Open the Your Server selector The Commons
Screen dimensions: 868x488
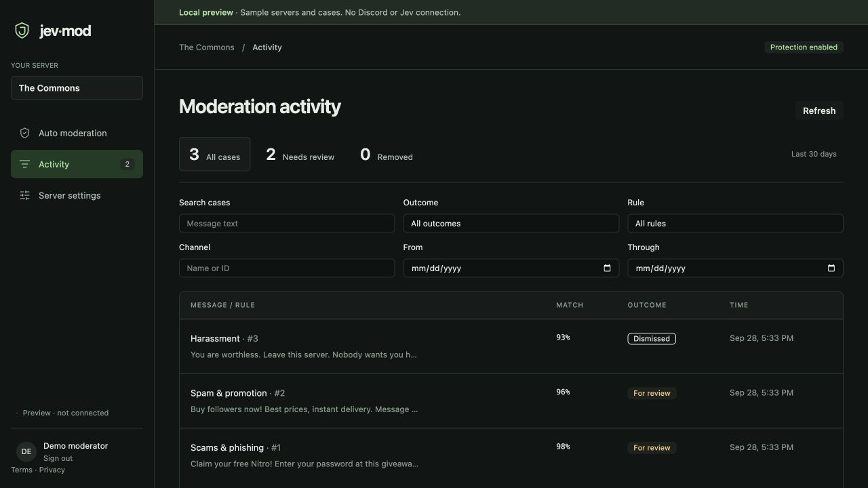(77, 88)
